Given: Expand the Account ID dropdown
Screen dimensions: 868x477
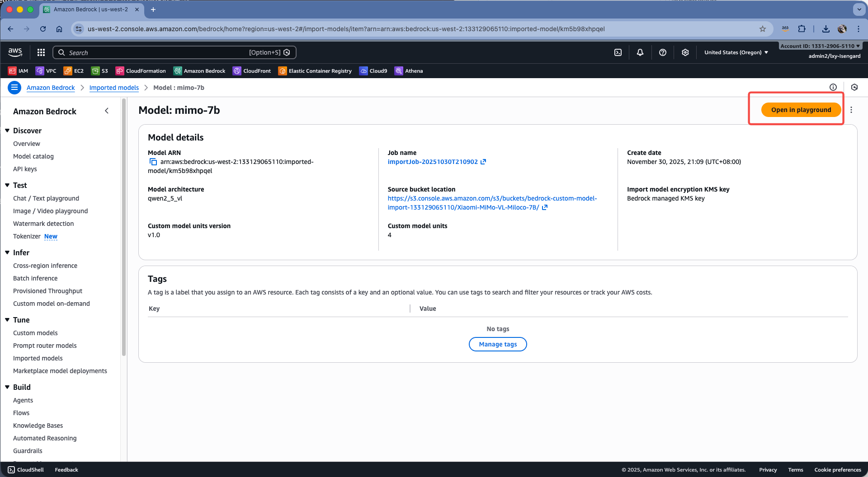Looking at the screenshot, I should pos(820,46).
